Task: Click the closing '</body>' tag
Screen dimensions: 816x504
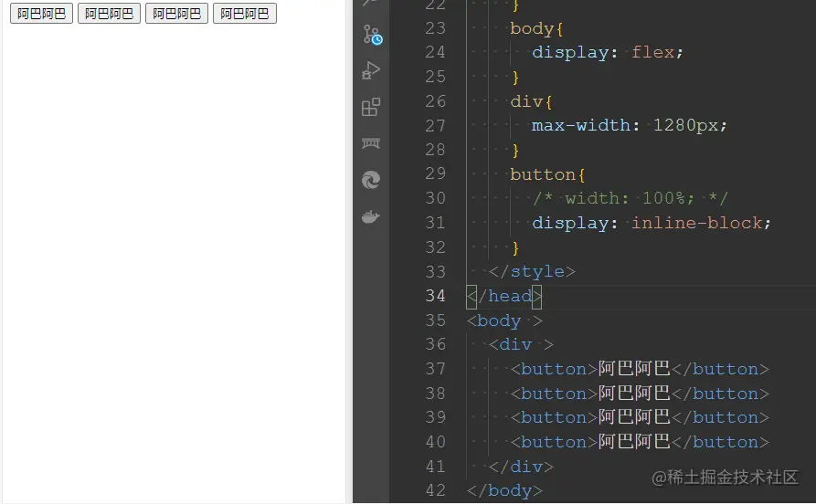Action: (x=504, y=490)
